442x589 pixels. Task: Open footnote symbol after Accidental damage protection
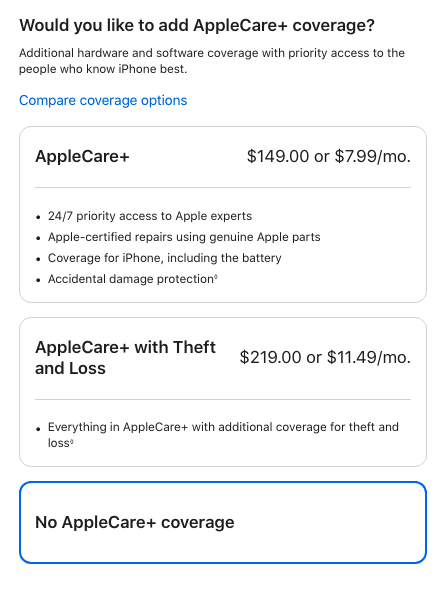click(x=216, y=277)
